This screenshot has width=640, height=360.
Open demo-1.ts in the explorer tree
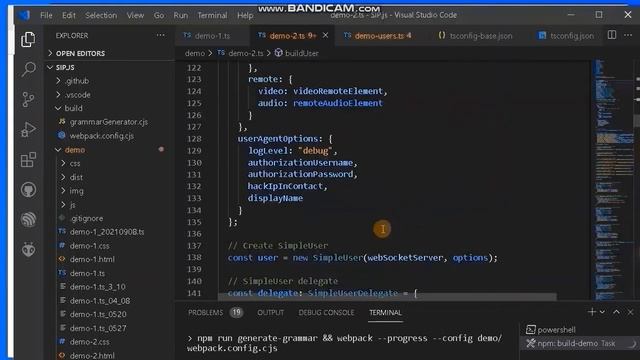pos(87,273)
